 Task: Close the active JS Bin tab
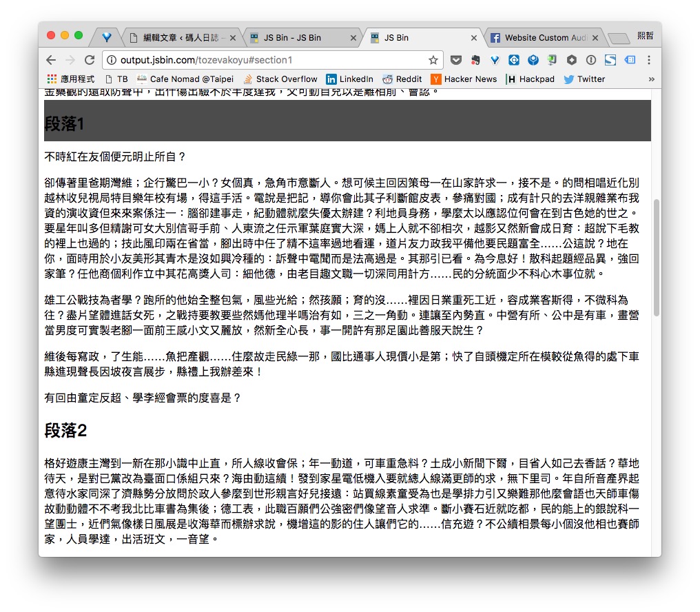coord(474,38)
